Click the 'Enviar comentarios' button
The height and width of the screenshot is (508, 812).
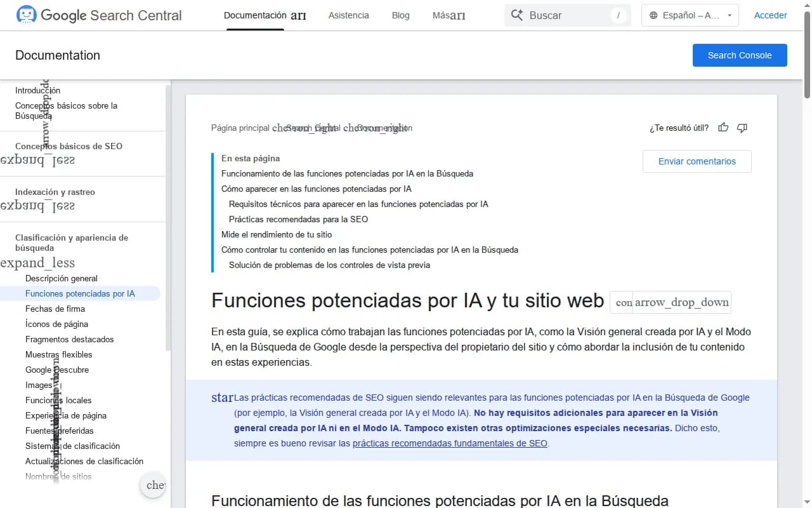point(697,161)
